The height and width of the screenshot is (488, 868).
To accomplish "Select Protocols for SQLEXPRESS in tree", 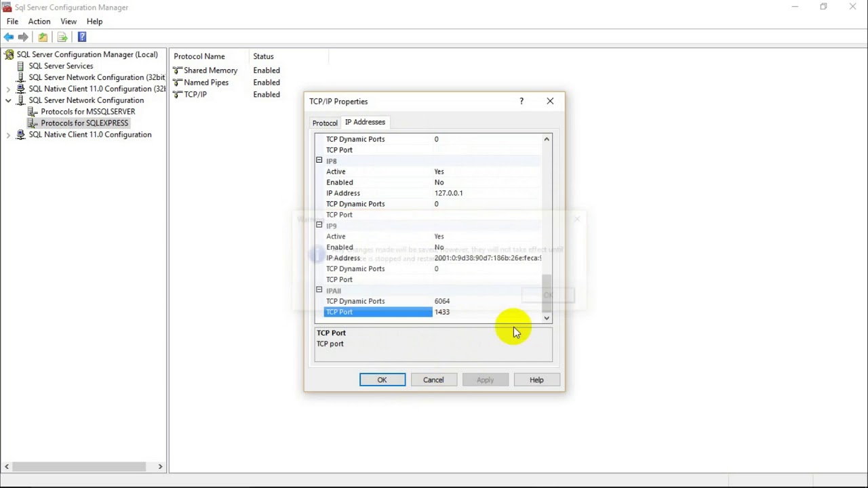I will coord(84,123).
